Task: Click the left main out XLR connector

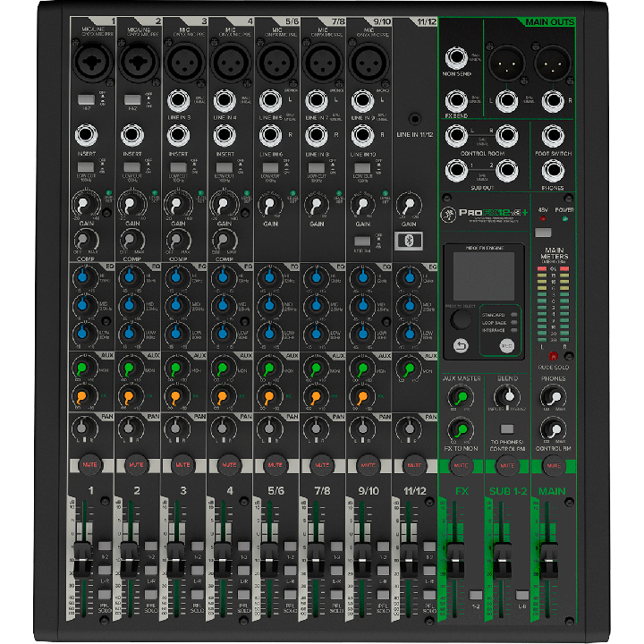Action: click(x=507, y=64)
